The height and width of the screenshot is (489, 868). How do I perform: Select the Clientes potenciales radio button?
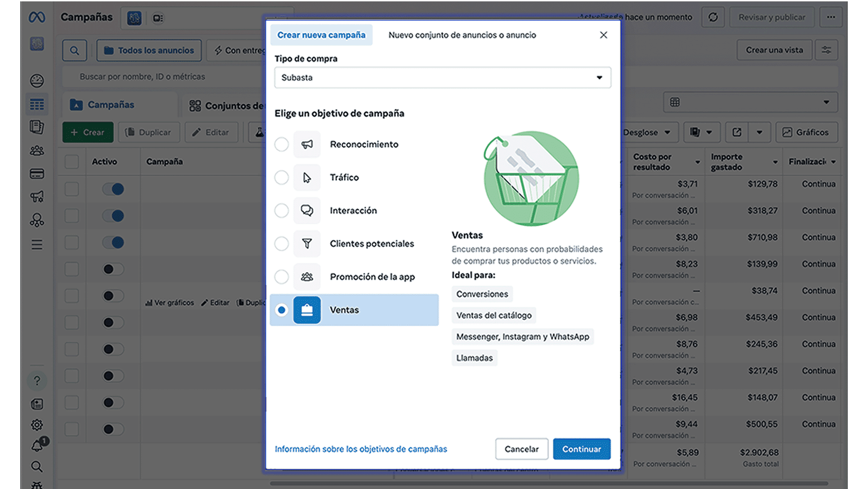pyautogui.click(x=282, y=243)
